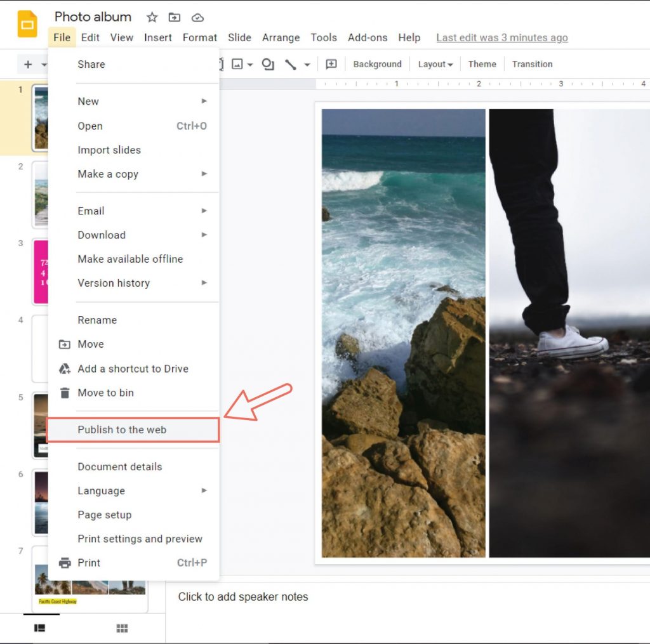Select the pink slide 3 thumbnail
The image size is (650, 644).
coord(40,272)
